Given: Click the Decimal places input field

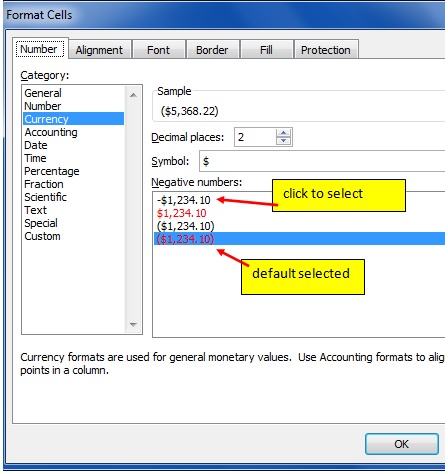Looking at the screenshot, I should [255, 137].
